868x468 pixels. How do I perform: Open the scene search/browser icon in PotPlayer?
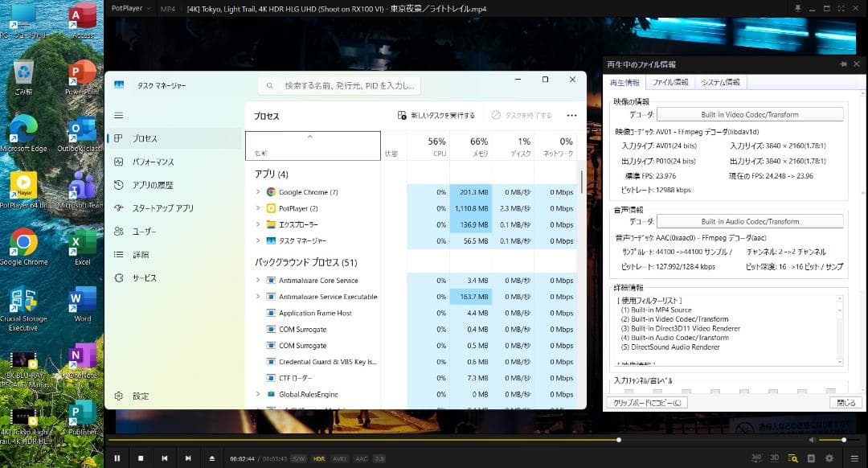click(x=792, y=458)
